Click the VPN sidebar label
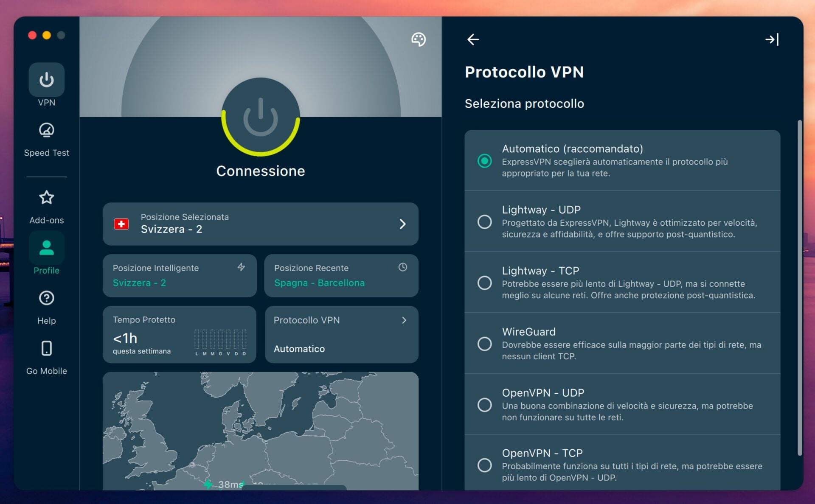This screenshot has height=504, width=815. click(47, 103)
